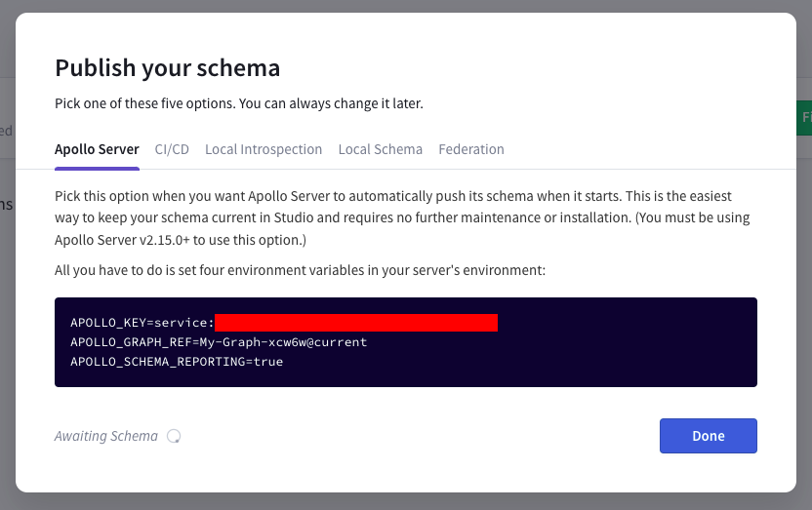Click the APOLLO_GRAPH_REF line in code block
The width and height of the screenshot is (812, 510).
(x=219, y=342)
